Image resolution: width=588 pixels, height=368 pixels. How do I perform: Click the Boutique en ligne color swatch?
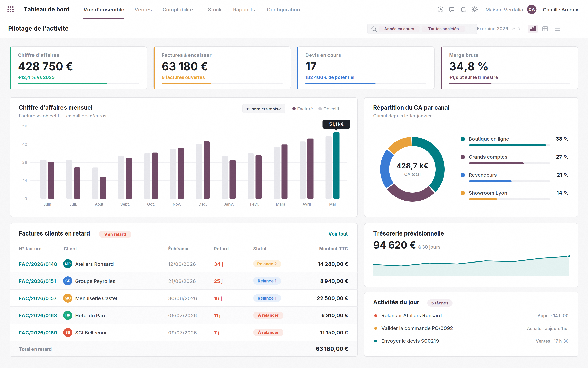tap(463, 139)
